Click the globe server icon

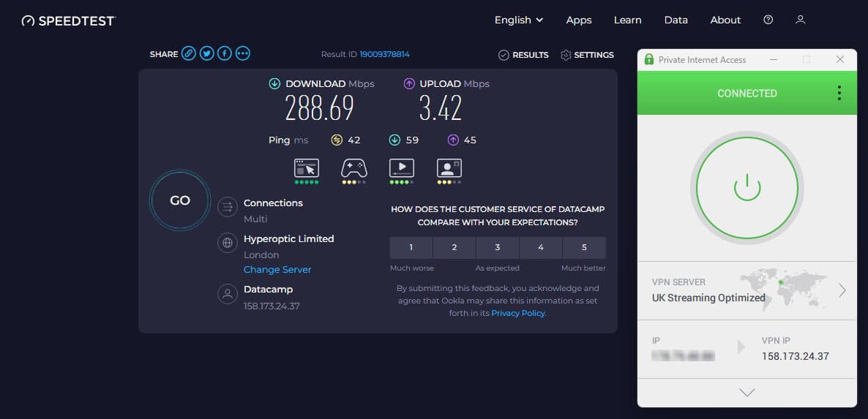(228, 244)
